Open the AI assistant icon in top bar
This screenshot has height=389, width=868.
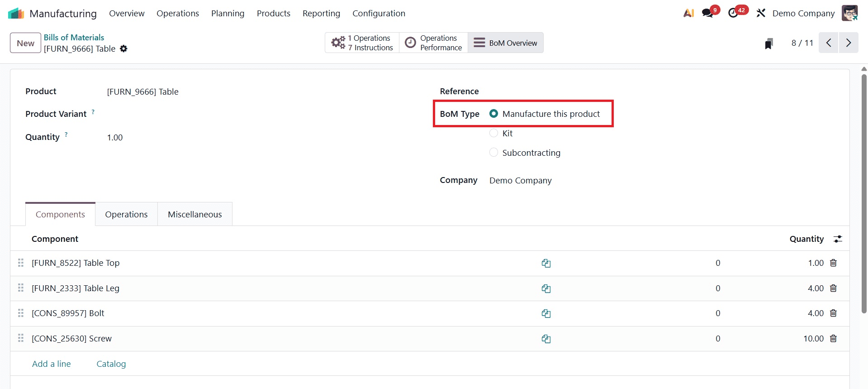pyautogui.click(x=688, y=13)
